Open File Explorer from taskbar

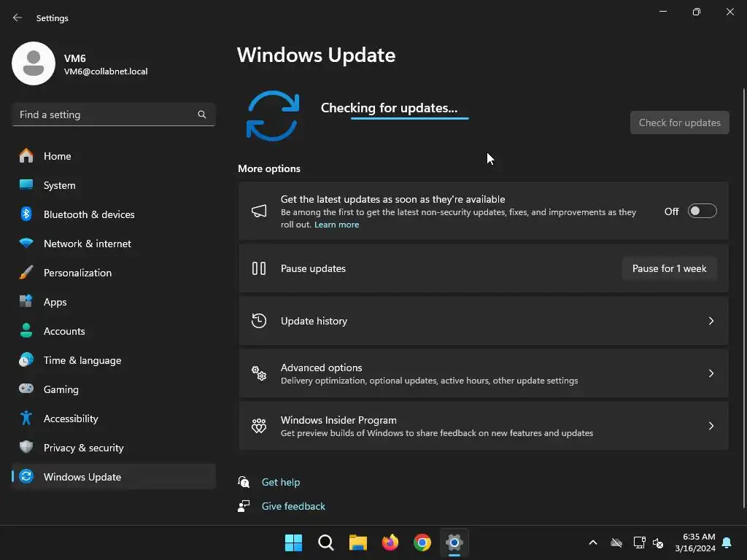click(357, 542)
